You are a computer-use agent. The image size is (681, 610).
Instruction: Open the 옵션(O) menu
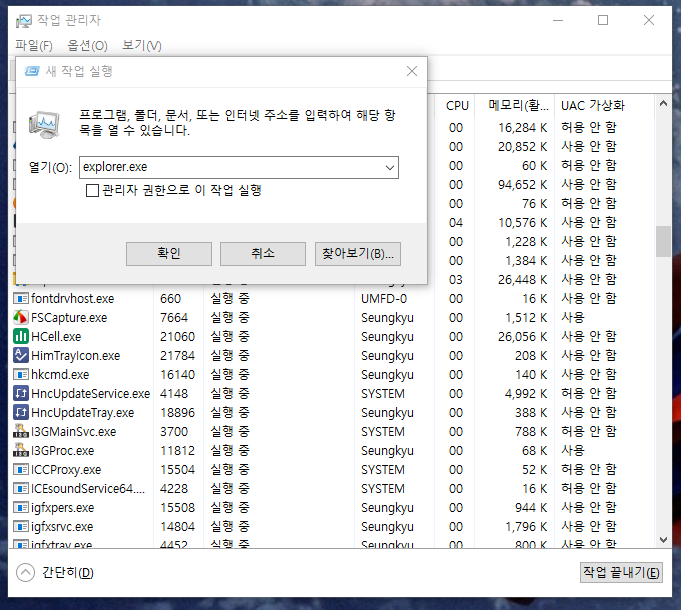87,45
